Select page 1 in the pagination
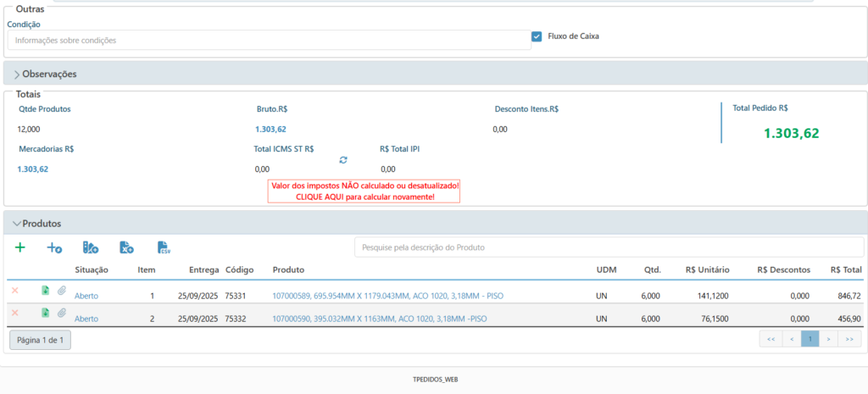 click(x=810, y=339)
